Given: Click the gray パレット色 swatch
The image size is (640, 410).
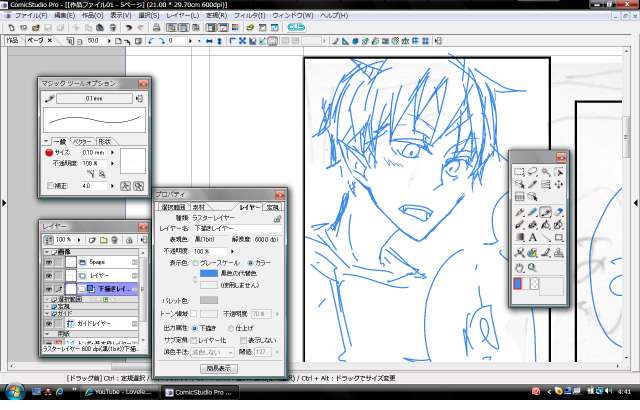Looking at the screenshot, I should [x=209, y=300].
